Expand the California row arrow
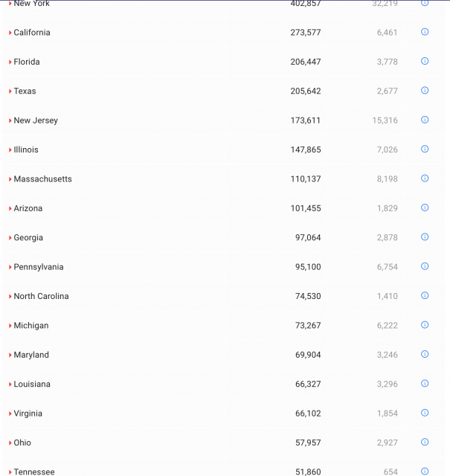The image size is (450, 476). (x=10, y=33)
